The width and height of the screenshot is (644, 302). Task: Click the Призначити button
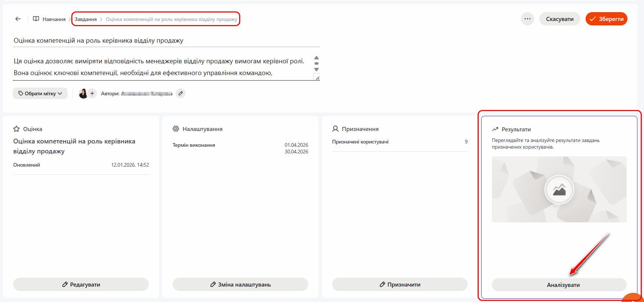coord(400,284)
